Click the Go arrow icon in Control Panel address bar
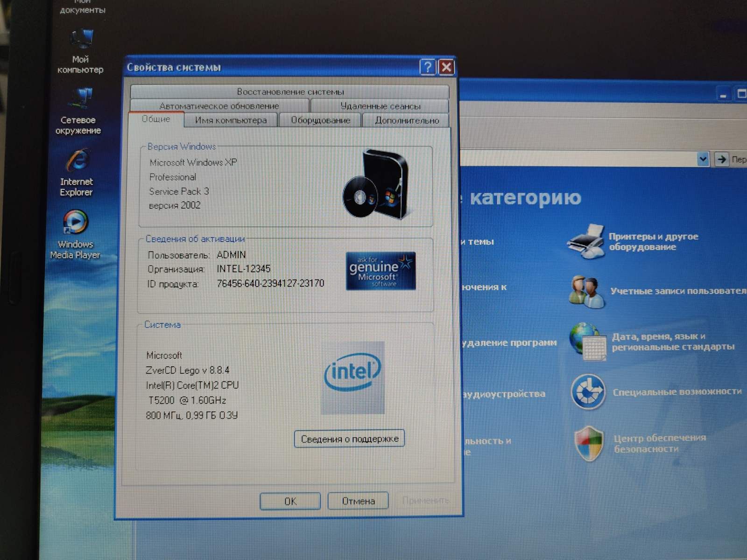The width and height of the screenshot is (747, 560). (x=722, y=159)
